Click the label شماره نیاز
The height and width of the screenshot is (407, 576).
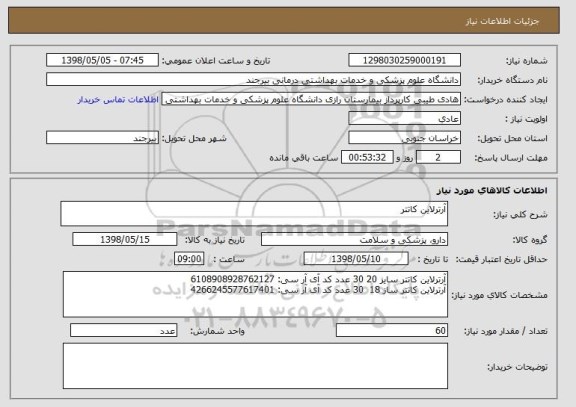527,61
